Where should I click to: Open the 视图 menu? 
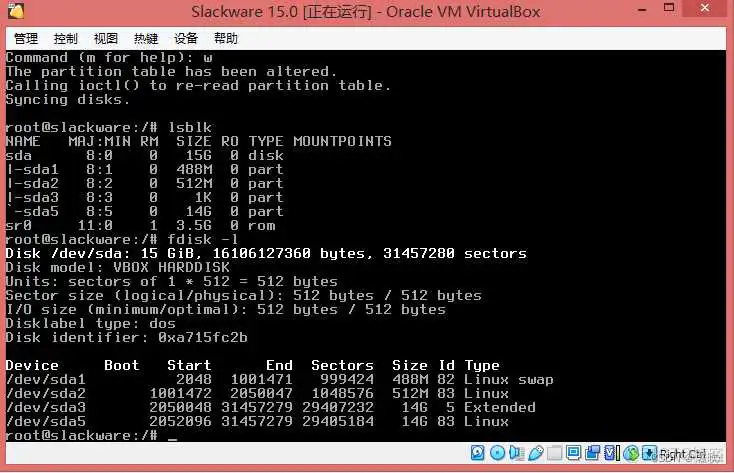click(106, 38)
